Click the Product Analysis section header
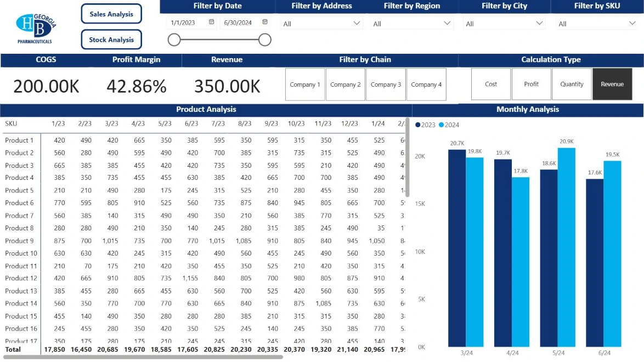 click(x=206, y=109)
